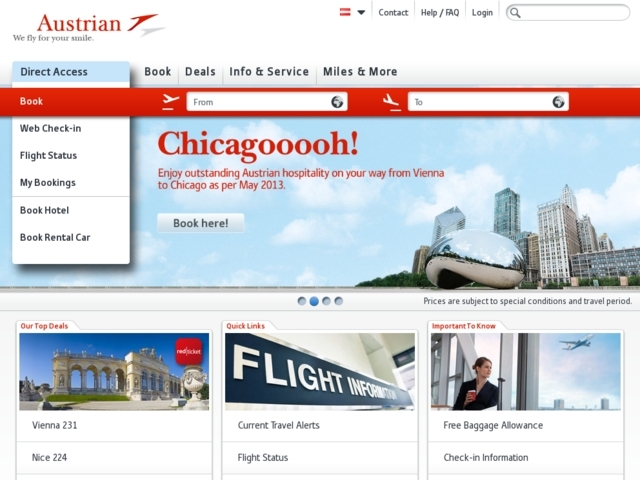Viewport: 640px width, 480px height.
Task: Select Book Hotel
Action: [x=44, y=210]
